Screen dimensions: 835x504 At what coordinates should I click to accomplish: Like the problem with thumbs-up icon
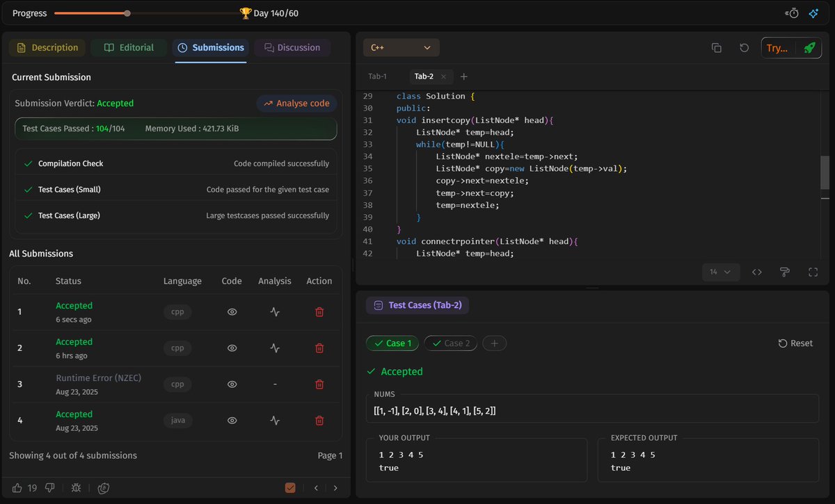point(17,488)
